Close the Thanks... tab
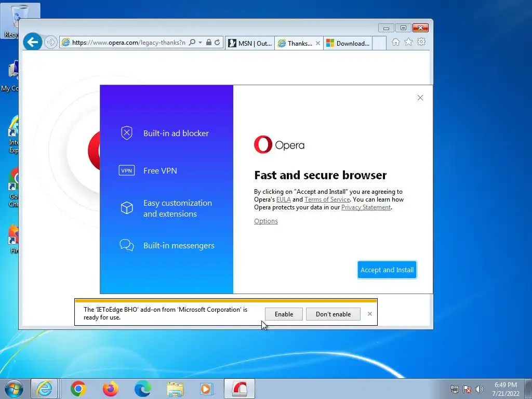The width and height of the screenshot is (532, 399). 318,43
